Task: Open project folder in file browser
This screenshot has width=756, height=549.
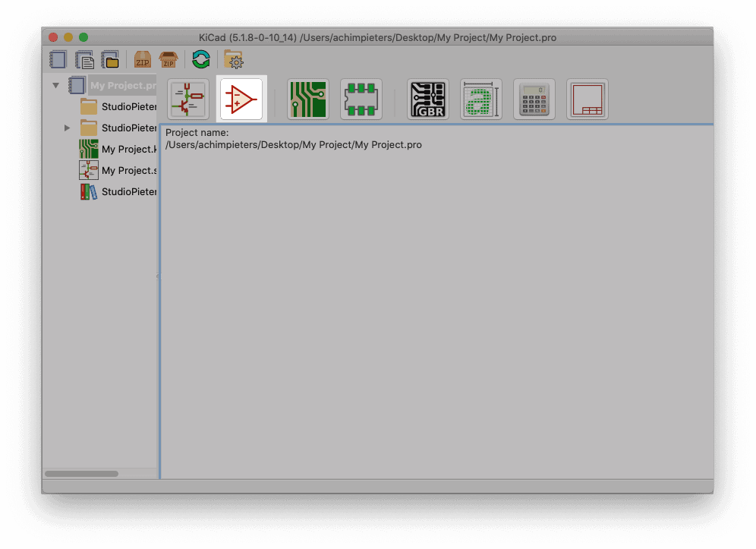Action: tap(234, 60)
